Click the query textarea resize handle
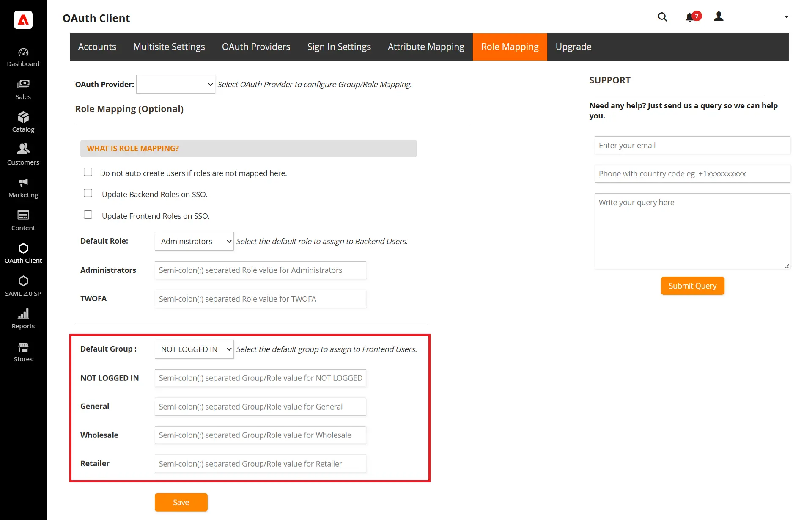The height and width of the screenshot is (520, 812). click(x=787, y=266)
